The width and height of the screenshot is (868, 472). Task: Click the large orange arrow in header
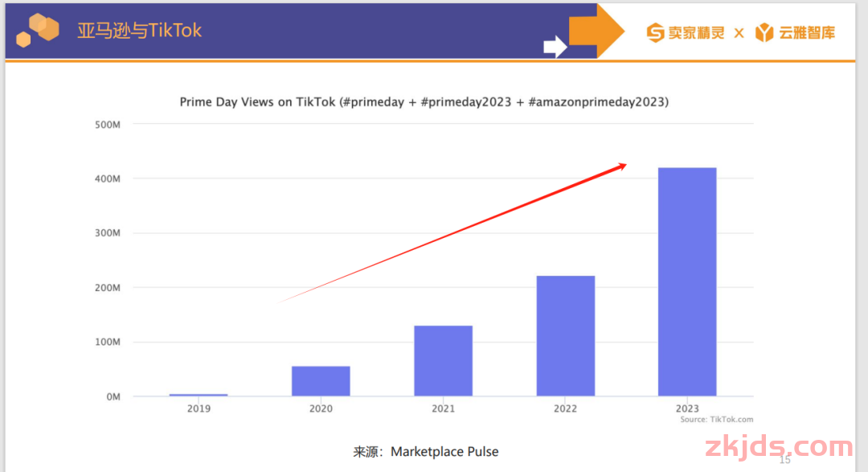pyautogui.click(x=596, y=31)
